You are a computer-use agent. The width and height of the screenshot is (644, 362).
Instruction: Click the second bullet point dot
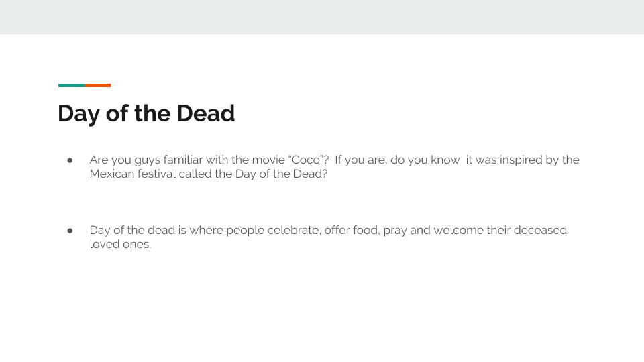[70, 231]
